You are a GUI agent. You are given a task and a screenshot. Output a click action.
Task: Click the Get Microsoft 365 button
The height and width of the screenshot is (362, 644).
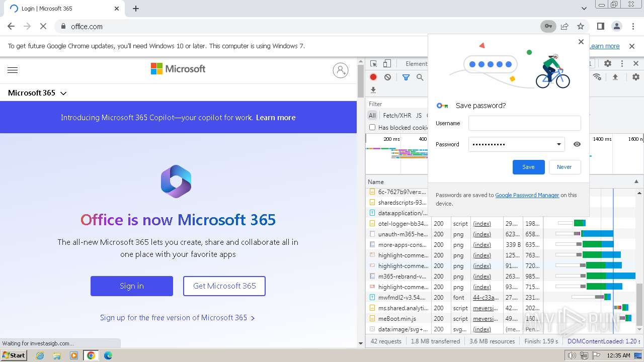[224, 286]
